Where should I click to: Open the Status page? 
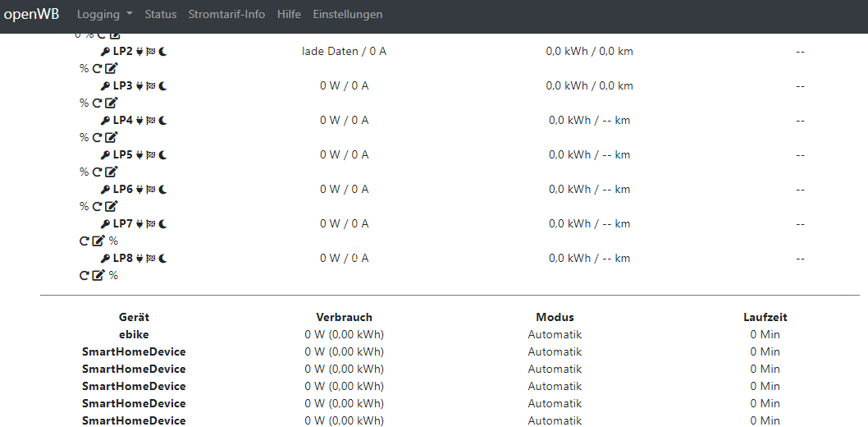click(x=161, y=15)
